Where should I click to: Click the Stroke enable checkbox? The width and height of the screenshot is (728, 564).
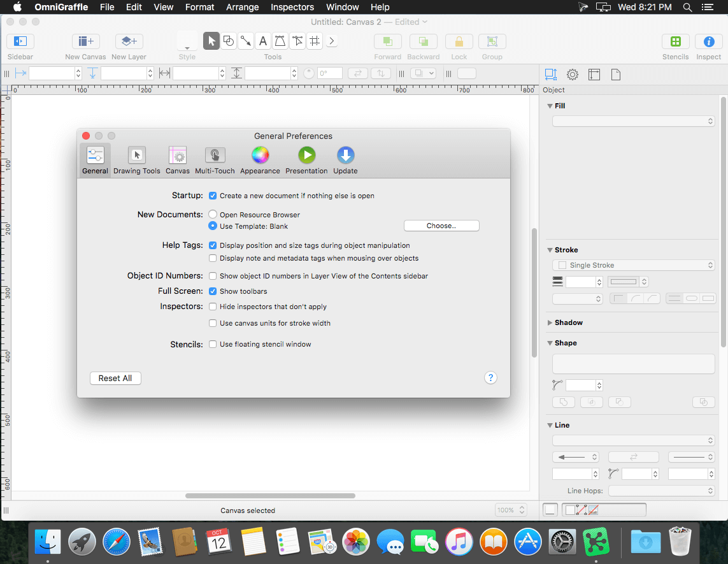562,265
